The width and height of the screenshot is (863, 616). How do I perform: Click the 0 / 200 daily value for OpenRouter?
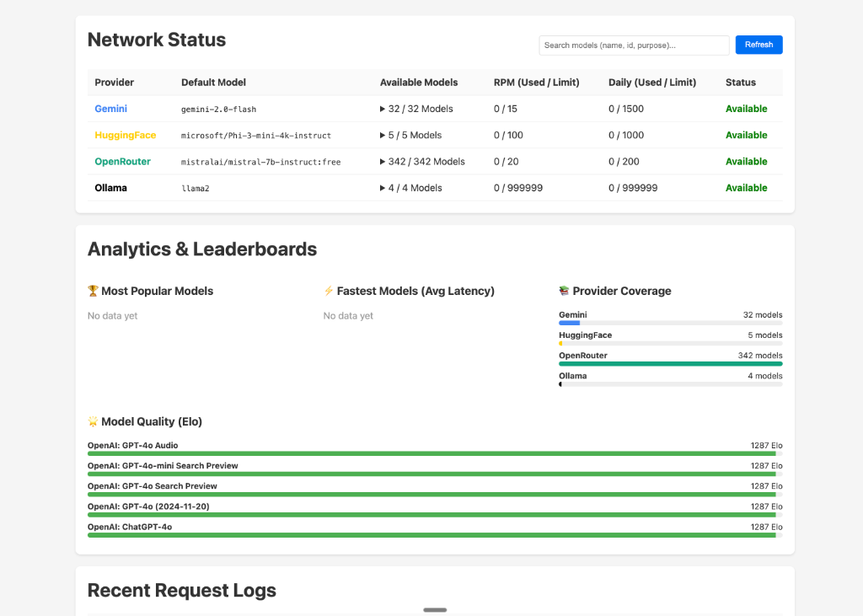[x=624, y=162]
